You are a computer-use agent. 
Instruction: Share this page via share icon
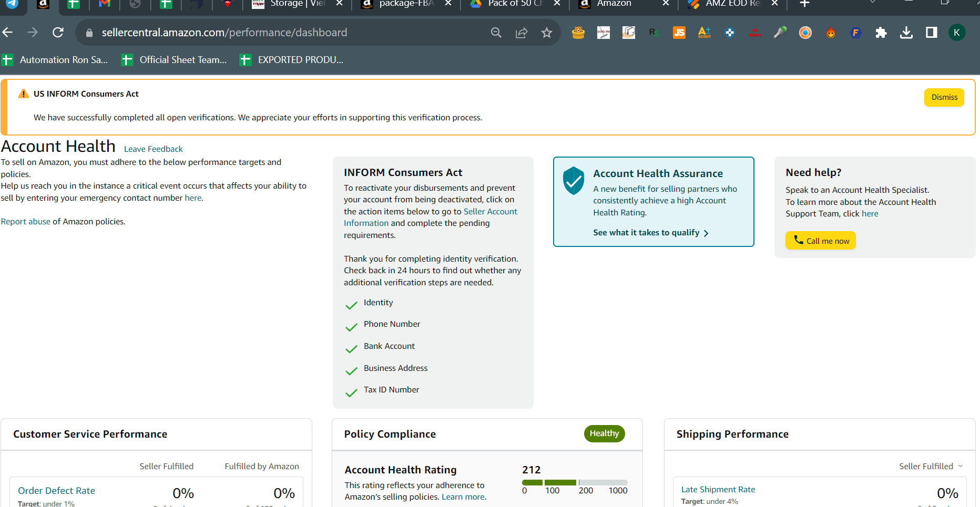pyautogui.click(x=522, y=33)
